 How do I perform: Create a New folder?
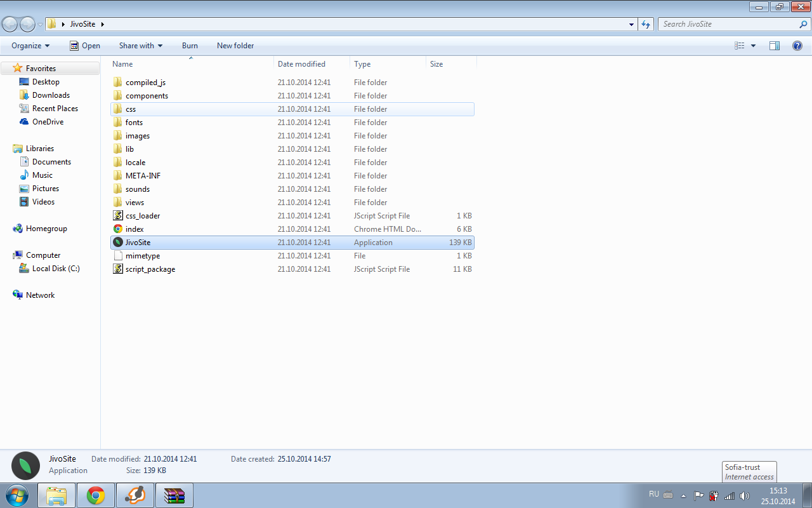click(x=235, y=46)
